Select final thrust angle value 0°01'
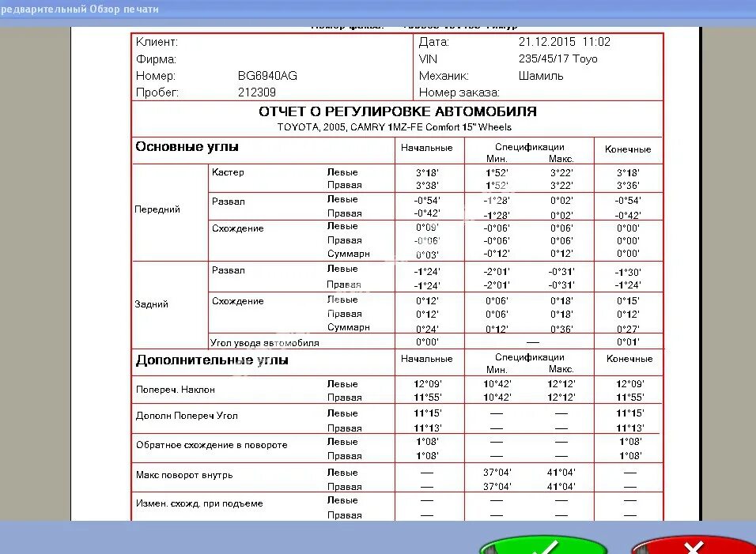 628,342
